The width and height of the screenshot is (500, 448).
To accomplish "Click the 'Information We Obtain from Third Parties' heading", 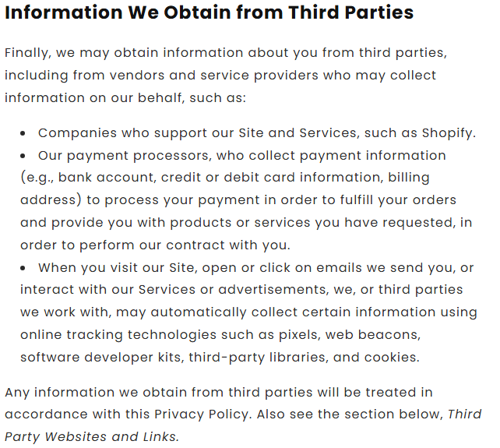I will [x=210, y=13].
